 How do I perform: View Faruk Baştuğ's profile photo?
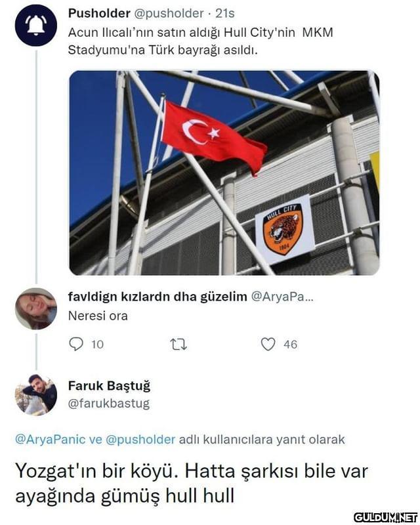(36, 395)
